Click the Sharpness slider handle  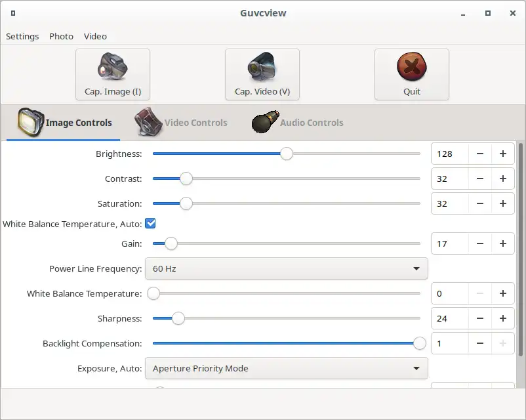tap(178, 318)
